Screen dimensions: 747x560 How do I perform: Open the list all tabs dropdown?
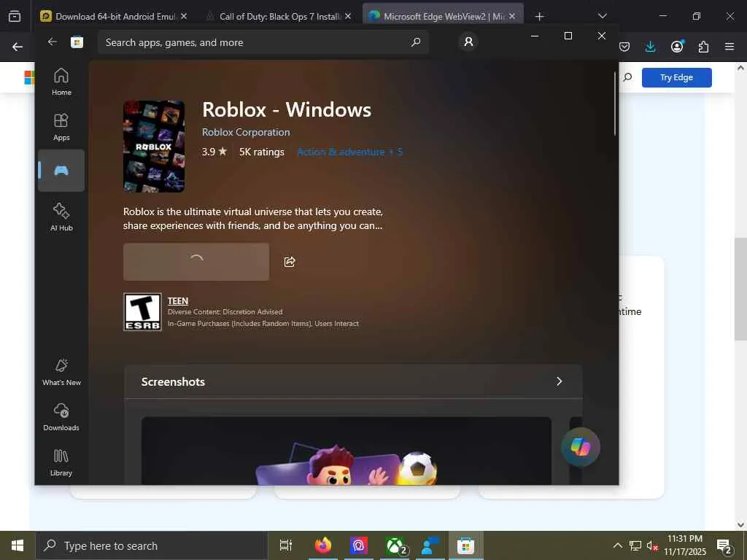click(602, 16)
